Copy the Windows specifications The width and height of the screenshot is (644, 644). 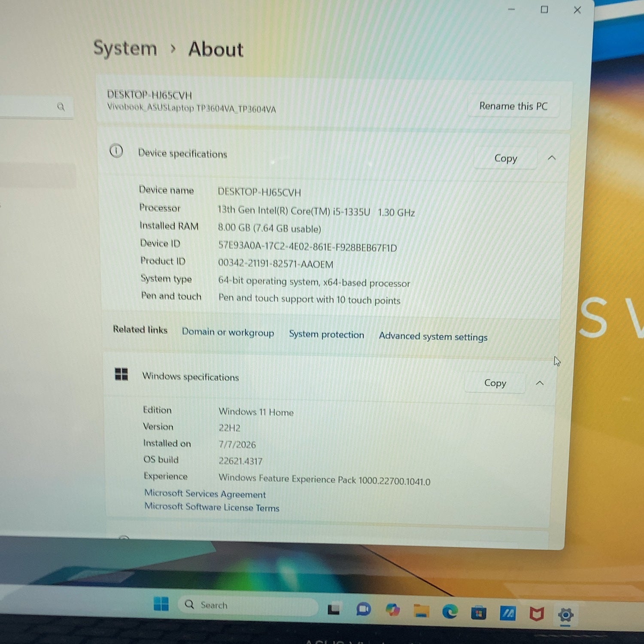click(x=495, y=383)
